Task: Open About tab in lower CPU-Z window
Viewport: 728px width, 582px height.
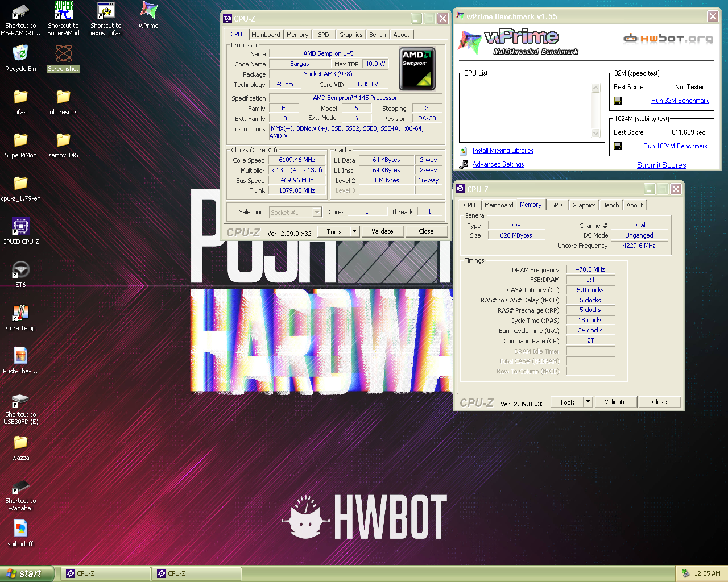Action: 635,205
